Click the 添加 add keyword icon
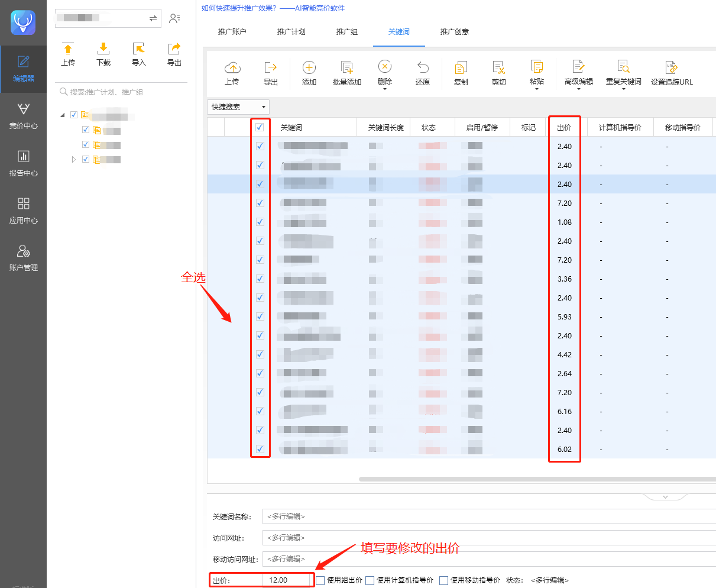Viewport: 716px width, 588px height. tap(309, 67)
